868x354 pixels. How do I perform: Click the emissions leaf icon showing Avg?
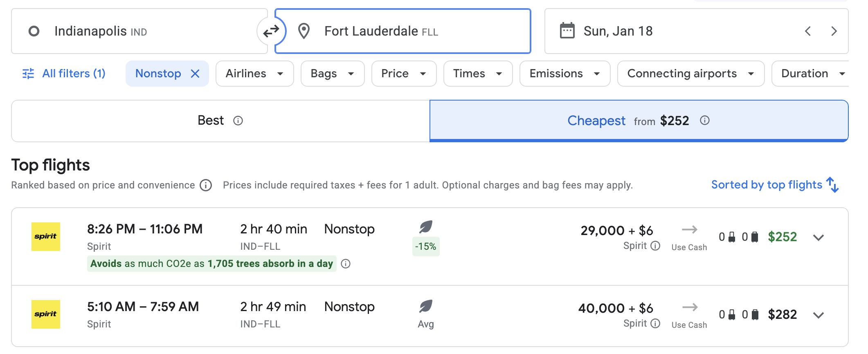coord(426,306)
